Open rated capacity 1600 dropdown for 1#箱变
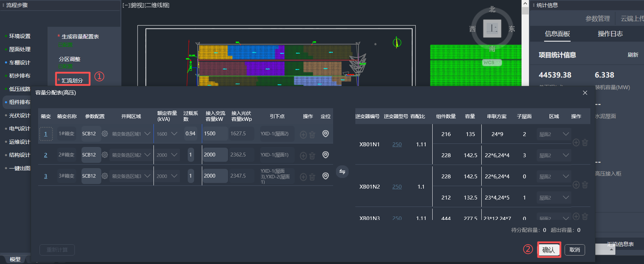 click(174, 134)
